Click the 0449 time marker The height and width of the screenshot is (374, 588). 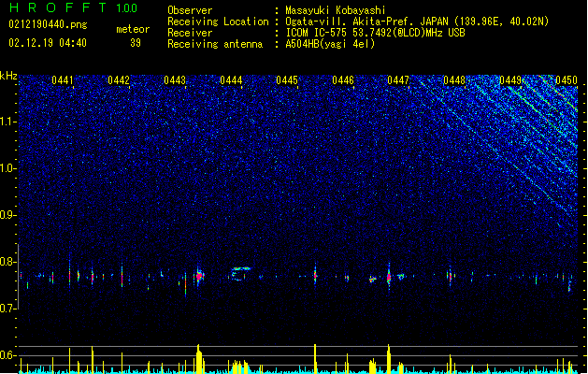click(x=510, y=80)
